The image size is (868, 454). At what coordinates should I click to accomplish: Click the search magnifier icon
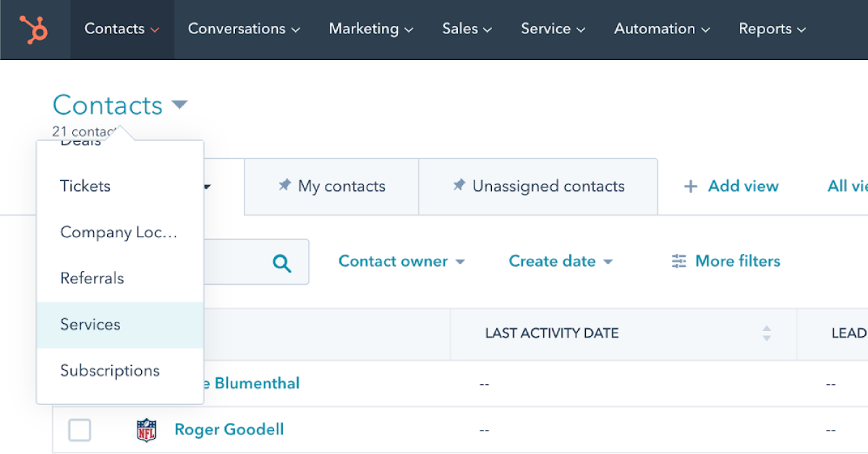click(282, 262)
